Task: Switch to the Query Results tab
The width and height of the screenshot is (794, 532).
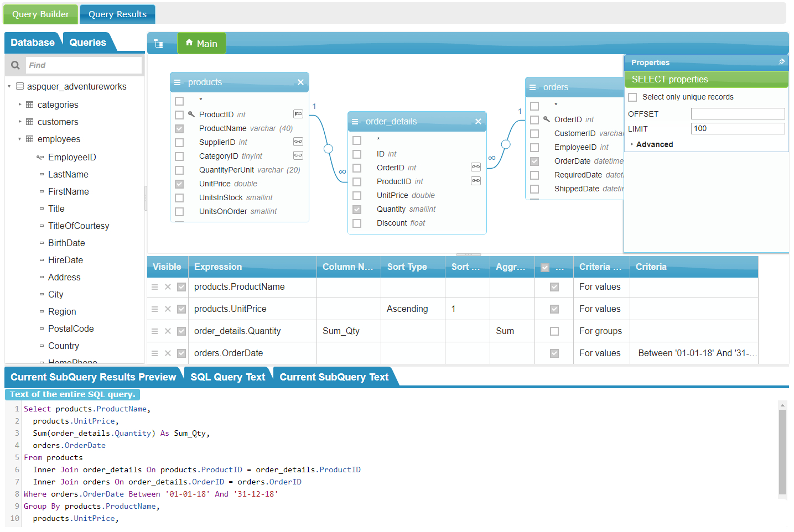Action: coord(117,15)
